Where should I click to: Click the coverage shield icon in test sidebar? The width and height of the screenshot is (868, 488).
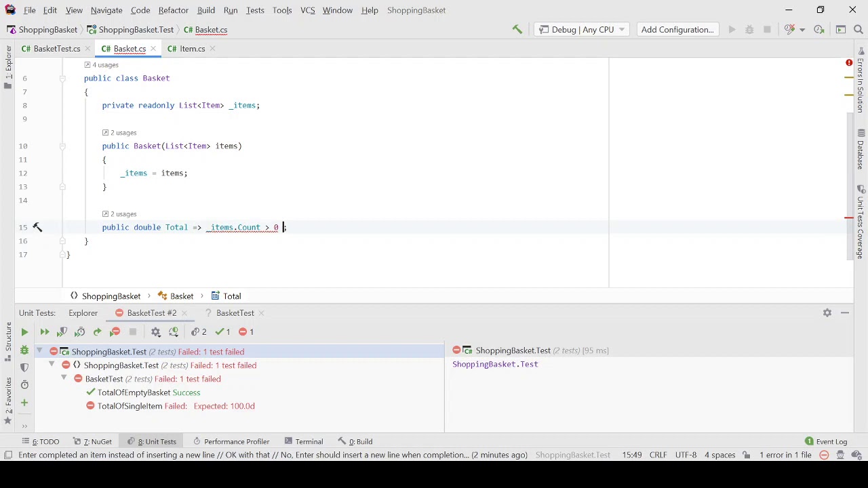click(24, 367)
